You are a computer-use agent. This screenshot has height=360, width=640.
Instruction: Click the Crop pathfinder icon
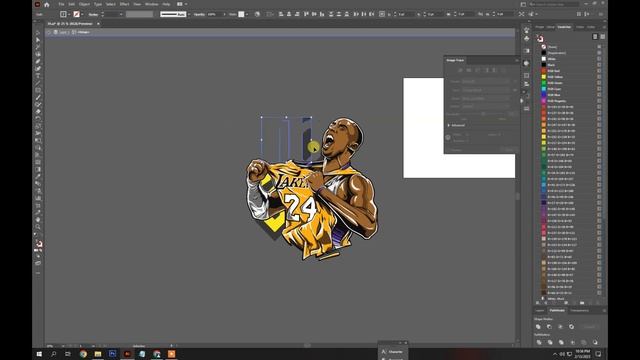573,342
